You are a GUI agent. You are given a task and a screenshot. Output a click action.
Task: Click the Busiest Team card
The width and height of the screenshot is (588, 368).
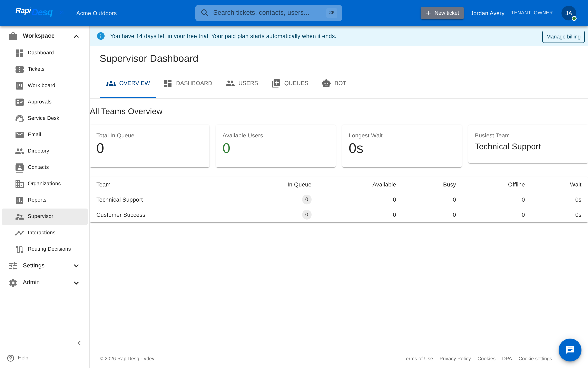click(528, 144)
